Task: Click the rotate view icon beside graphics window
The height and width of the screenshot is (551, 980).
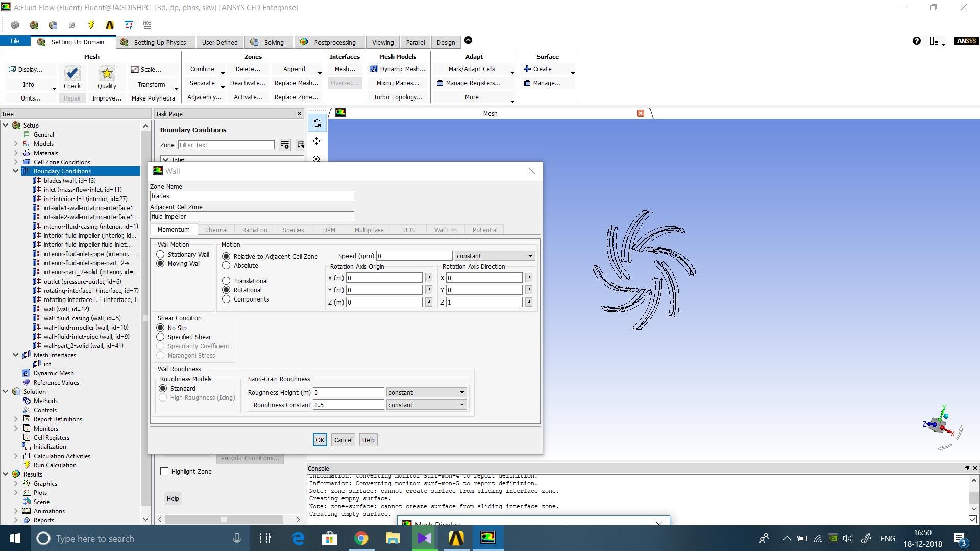Action: pyautogui.click(x=317, y=123)
